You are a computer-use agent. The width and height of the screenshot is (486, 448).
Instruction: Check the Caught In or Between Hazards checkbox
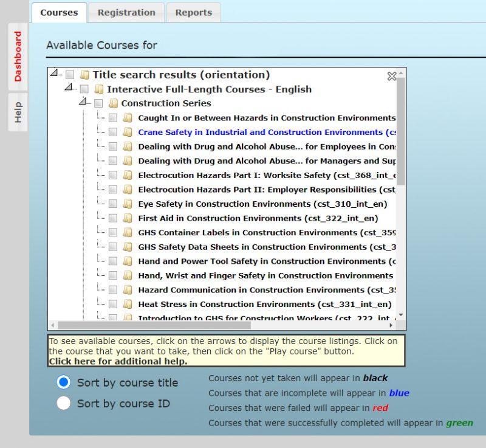[x=113, y=118]
